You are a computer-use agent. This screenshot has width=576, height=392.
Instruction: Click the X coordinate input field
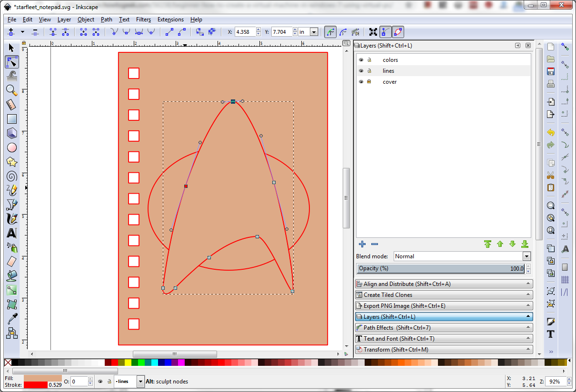point(245,32)
